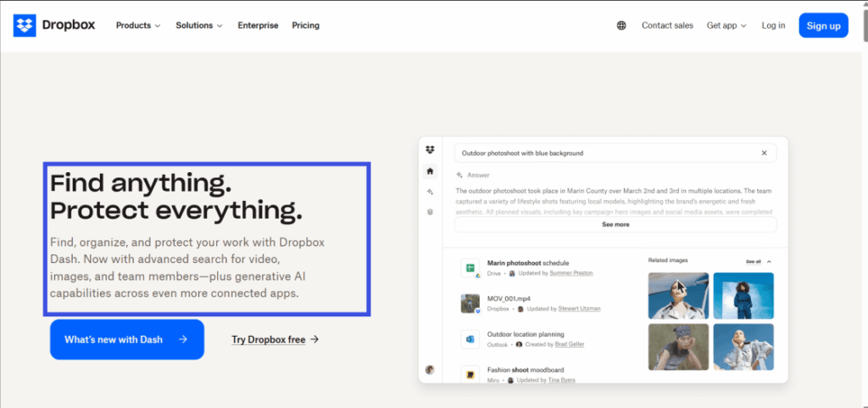
Task: Open the bandana model related image
Action: [x=678, y=347]
